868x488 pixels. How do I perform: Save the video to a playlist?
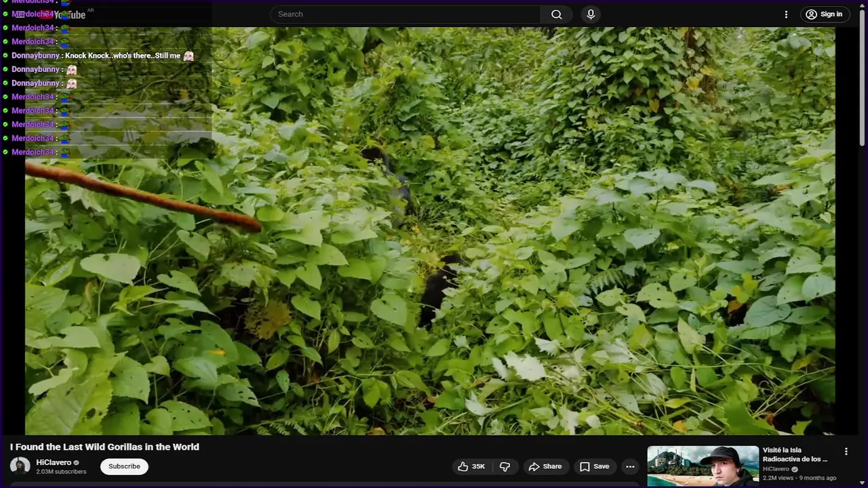click(594, 466)
